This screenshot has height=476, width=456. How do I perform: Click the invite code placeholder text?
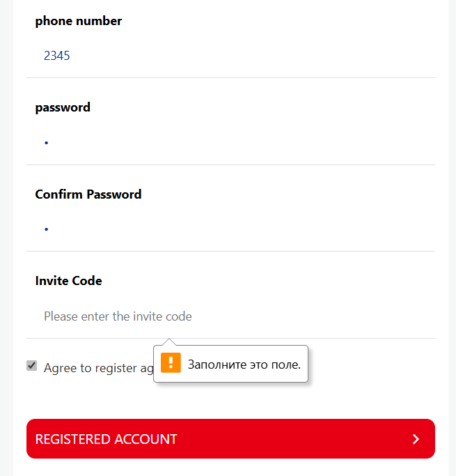118,316
